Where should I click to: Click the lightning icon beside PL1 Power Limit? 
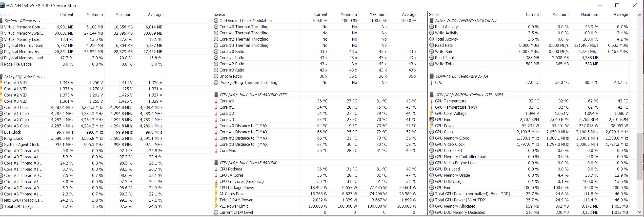(x=216, y=206)
